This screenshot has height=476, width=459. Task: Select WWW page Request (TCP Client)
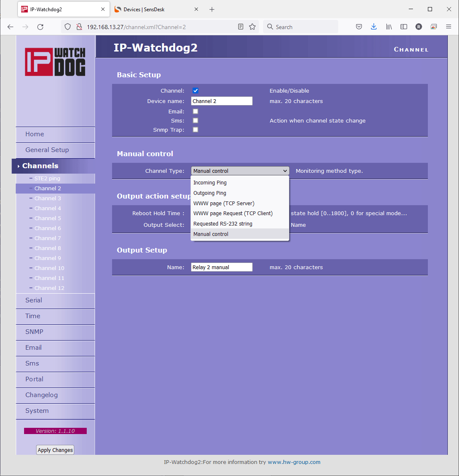coord(239,213)
